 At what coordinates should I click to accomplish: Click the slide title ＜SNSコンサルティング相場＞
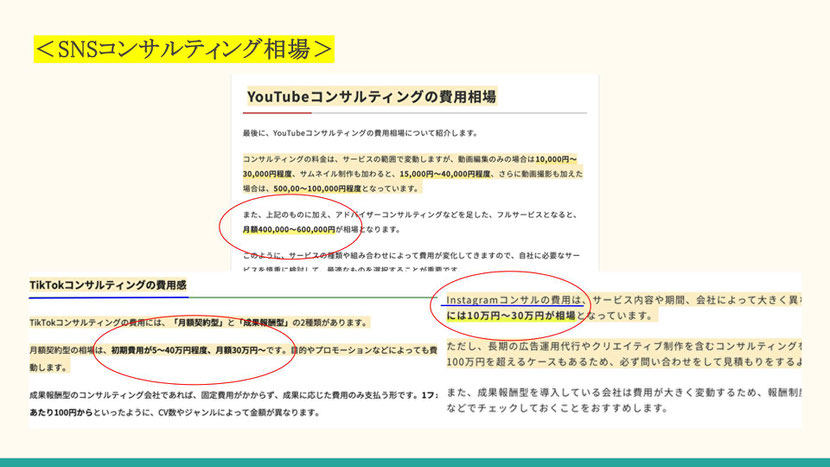click(x=184, y=49)
